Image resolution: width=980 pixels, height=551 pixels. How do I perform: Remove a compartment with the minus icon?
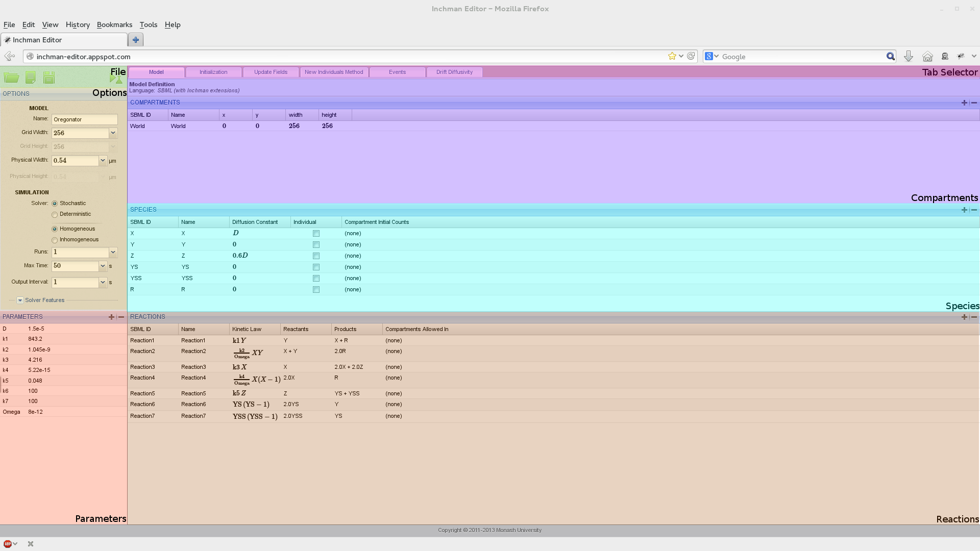pos(974,103)
